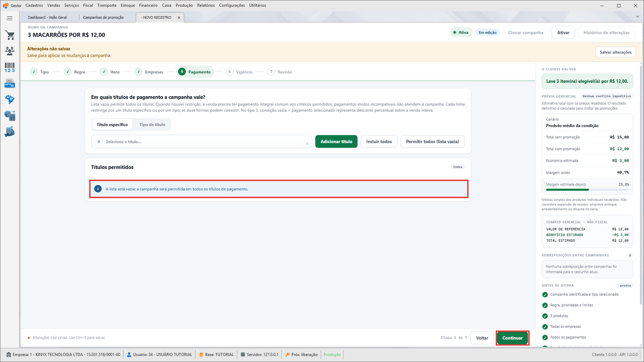Viewport: 644px width, 362px height.
Task: Click Permitir todos (lista vazia) button
Action: click(x=433, y=142)
